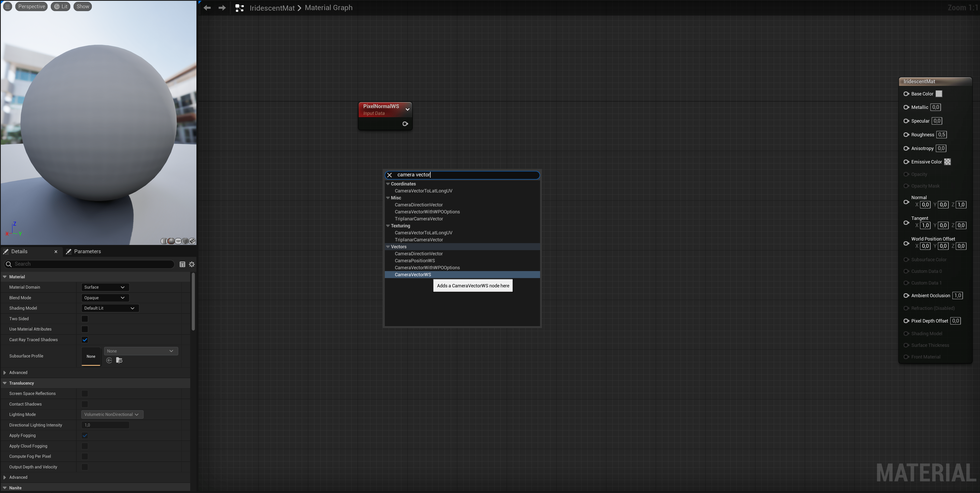Switch preview to cube mesh
Image resolution: width=980 pixels, height=493 pixels.
185,241
